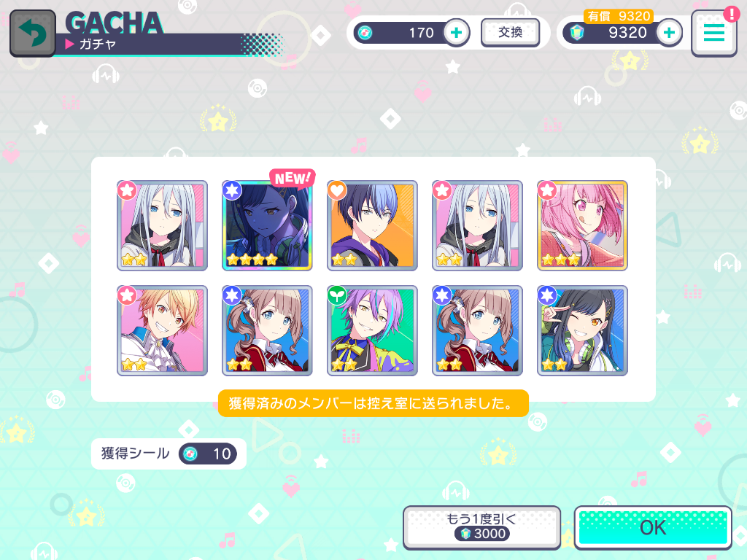This screenshot has width=747, height=560.
Task: Tap the sticker disc icon beside 170
Action: coord(365,33)
